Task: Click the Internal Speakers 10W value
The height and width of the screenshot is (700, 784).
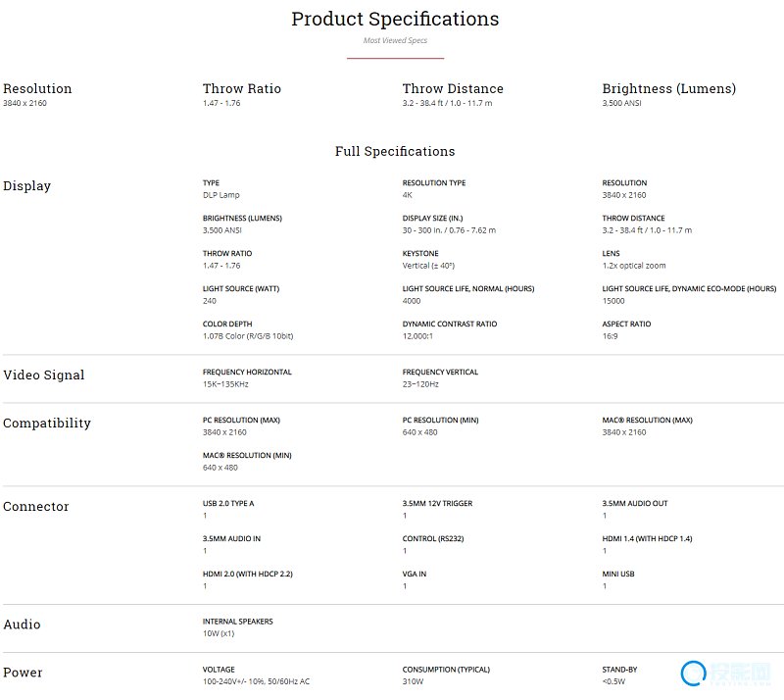Action: click(219, 633)
